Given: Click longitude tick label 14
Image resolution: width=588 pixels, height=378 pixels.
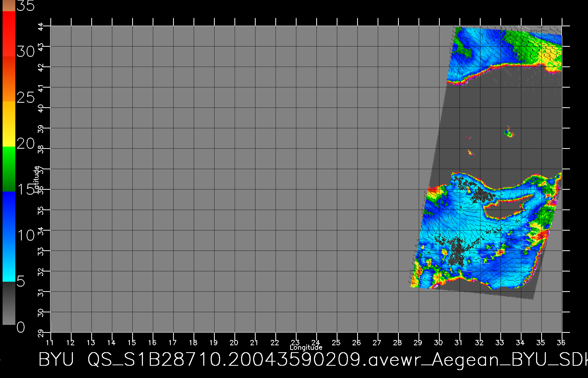Looking at the screenshot, I should 111,343.
